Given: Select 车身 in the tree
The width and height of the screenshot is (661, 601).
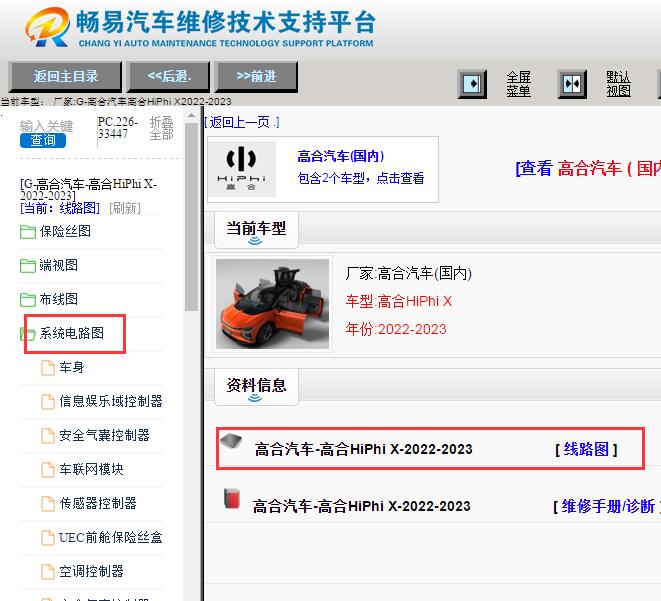Looking at the screenshot, I should pyautogui.click(x=72, y=368).
